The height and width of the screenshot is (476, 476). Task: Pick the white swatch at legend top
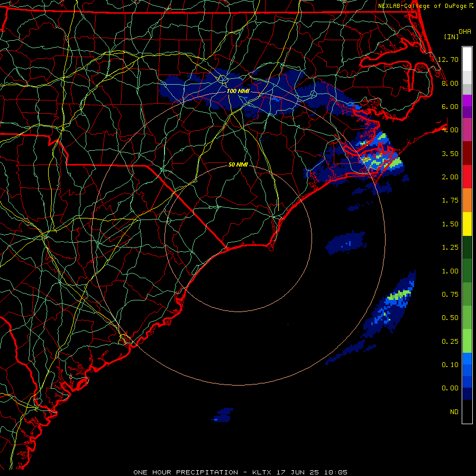coord(467,59)
